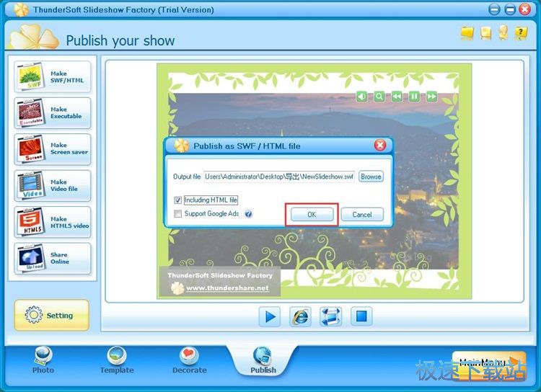The width and height of the screenshot is (541, 392).
Task: Open Make Video file option
Action: [53, 185]
